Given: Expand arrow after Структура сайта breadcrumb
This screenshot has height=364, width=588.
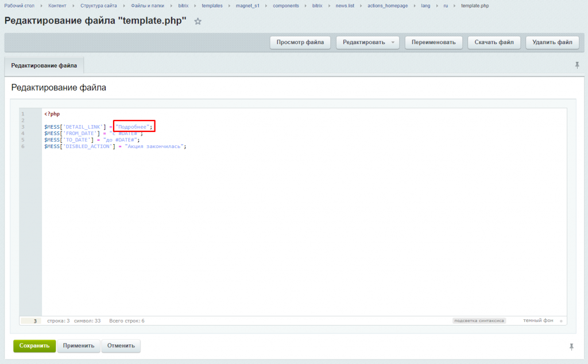Looking at the screenshot, I should point(124,6).
